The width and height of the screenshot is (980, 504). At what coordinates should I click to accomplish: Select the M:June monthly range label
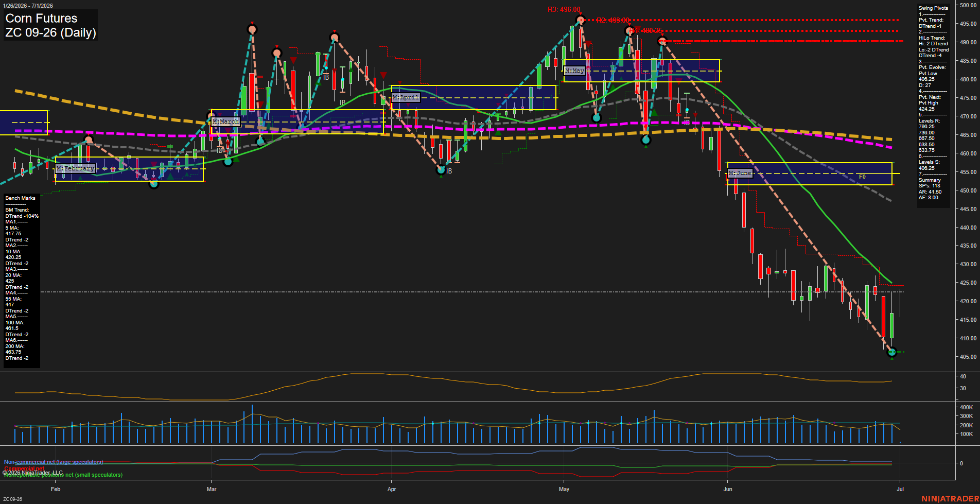pyautogui.click(x=740, y=173)
